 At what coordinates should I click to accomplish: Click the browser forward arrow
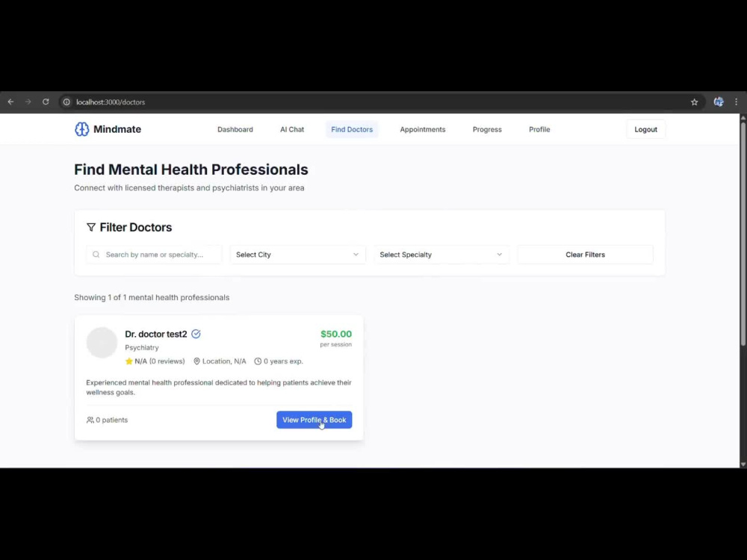click(28, 102)
